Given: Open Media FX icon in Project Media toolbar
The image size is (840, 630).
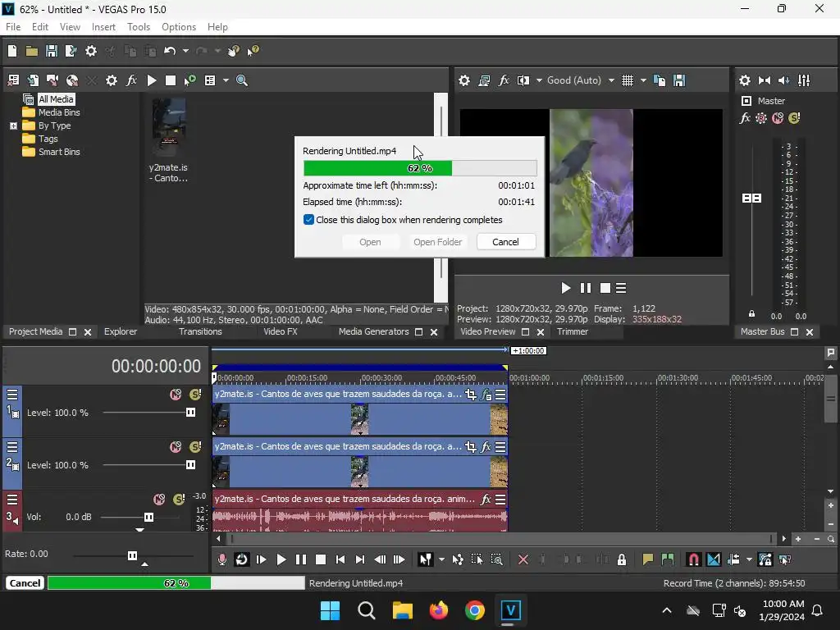Looking at the screenshot, I should pos(131,80).
